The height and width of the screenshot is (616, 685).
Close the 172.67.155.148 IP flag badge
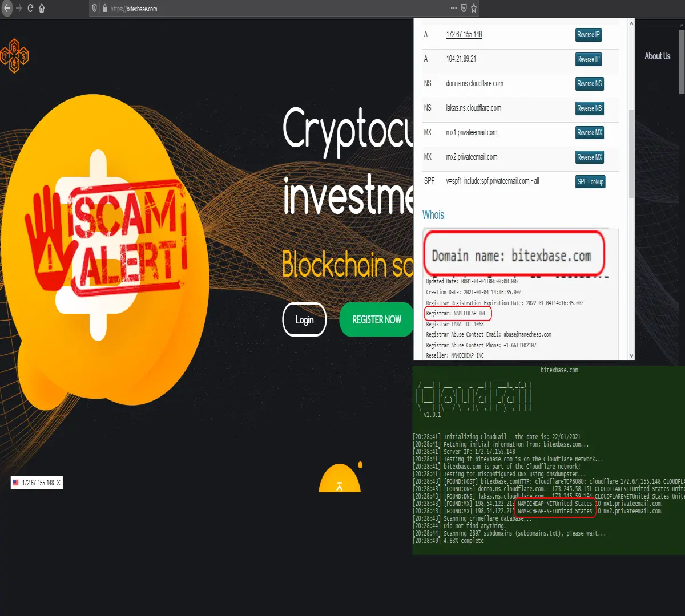tap(58, 483)
